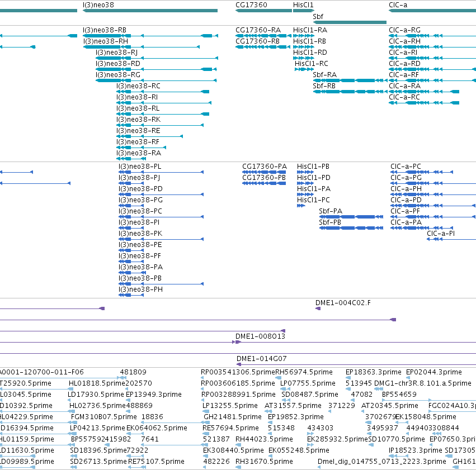Select transcript l(3)neo38-RA
Viewport: 476px width, 470px height.
131,159
